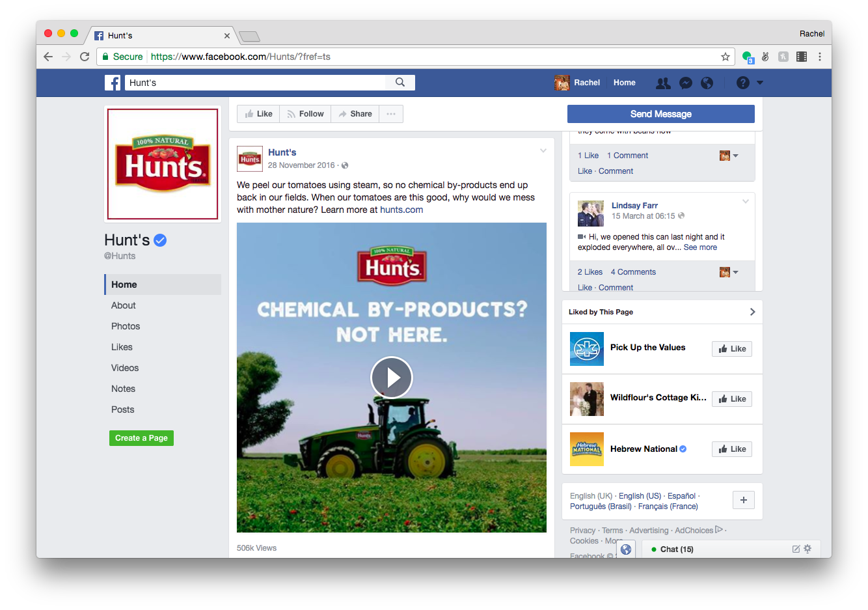Follow the Hunt's page
Image resolution: width=868 pixels, height=610 pixels.
(x=305, y=114)
